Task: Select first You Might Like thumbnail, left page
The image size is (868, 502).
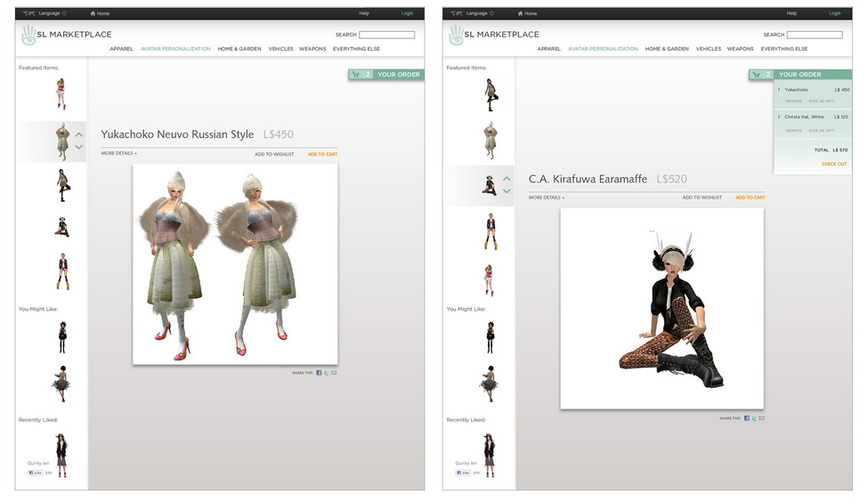Action: 62,336
